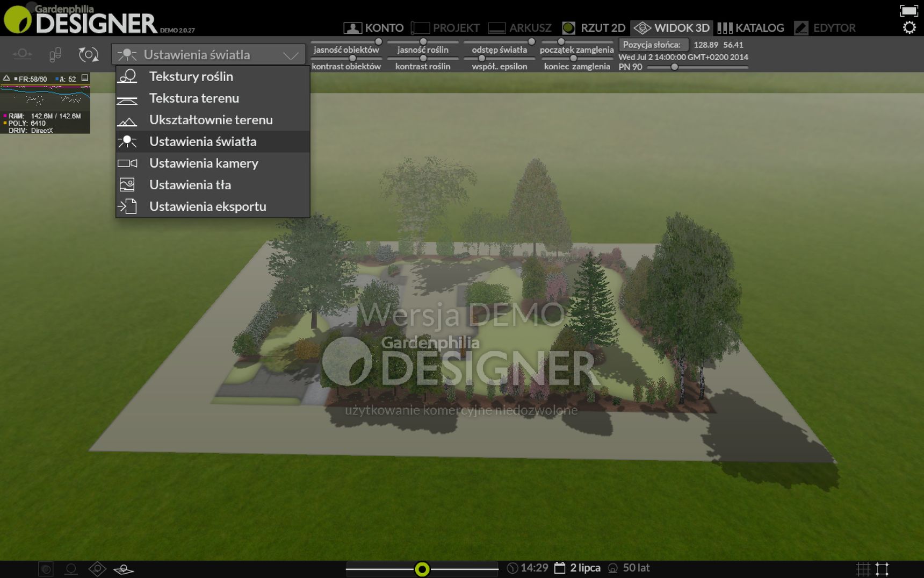Click the WIDOK 3D eye-diamond icon
Viewport: 924px width, 578px height.
(x=642, y=28)
